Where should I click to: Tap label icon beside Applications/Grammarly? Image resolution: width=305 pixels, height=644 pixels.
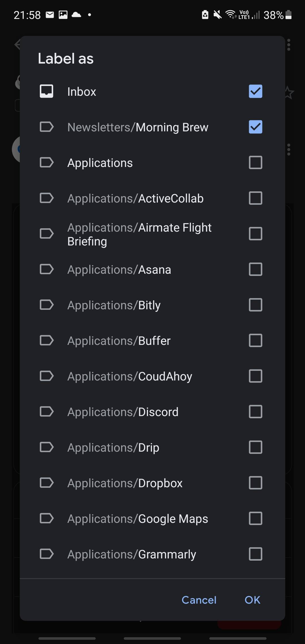coord(47,554)
